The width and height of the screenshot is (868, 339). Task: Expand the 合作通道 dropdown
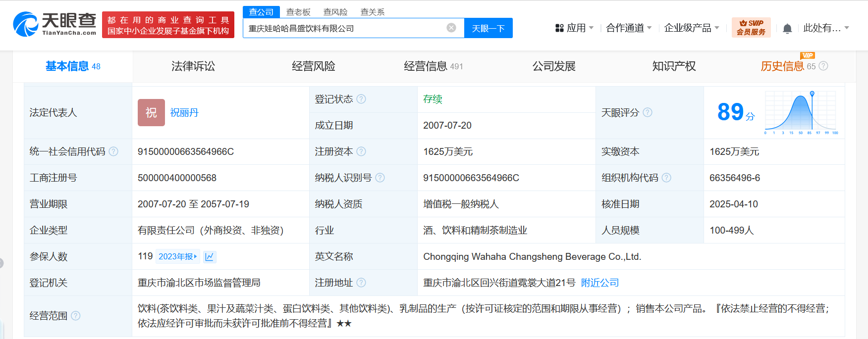[x=629, y=28]
